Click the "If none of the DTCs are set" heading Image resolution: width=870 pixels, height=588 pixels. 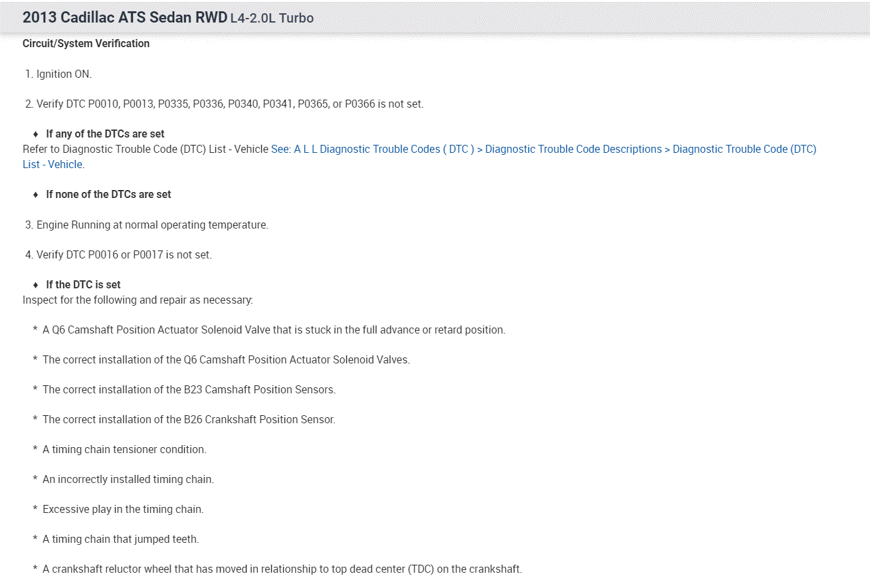108,195
